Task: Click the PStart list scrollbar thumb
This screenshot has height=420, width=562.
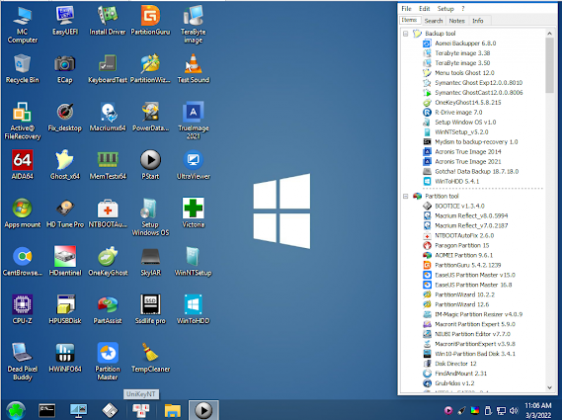Action: 549,65
